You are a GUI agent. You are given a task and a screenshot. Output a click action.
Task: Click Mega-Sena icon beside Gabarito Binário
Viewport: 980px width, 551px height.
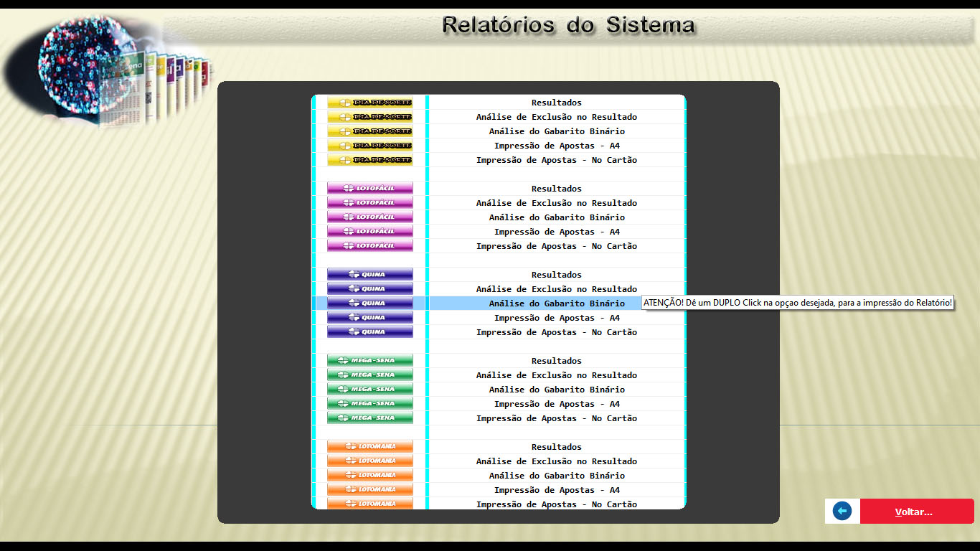coord(370,390)
